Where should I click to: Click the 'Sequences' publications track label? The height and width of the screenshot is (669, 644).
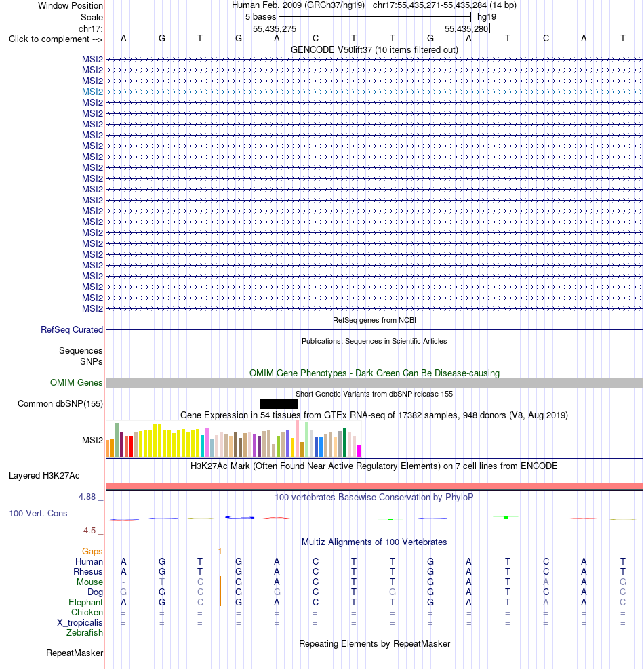(x=81, y=351)
